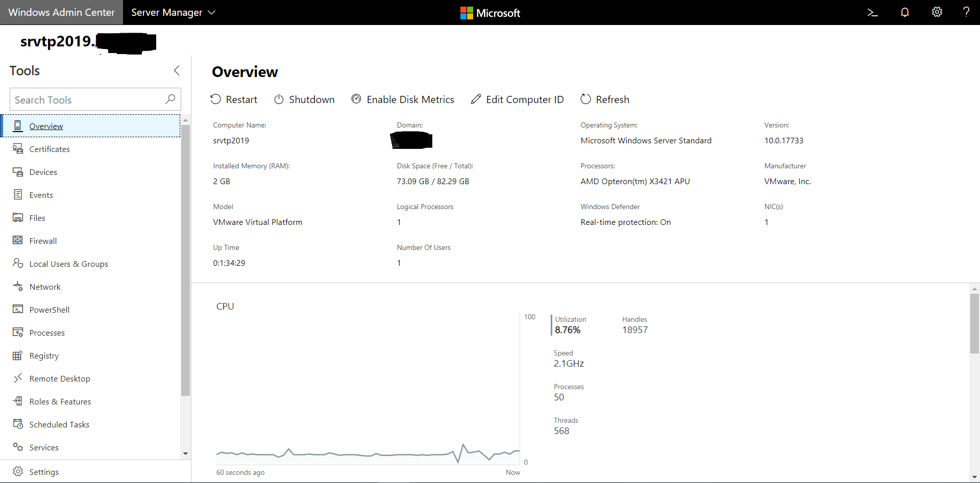Open settings gear in top bar
This screenshot has height=483, width=980.
pos(937,12)
